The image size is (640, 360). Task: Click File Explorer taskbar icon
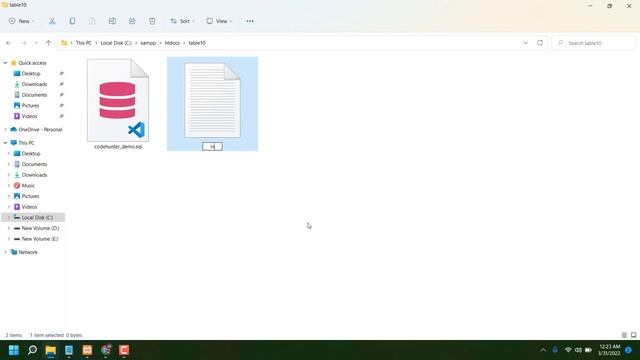pos(51,350)
